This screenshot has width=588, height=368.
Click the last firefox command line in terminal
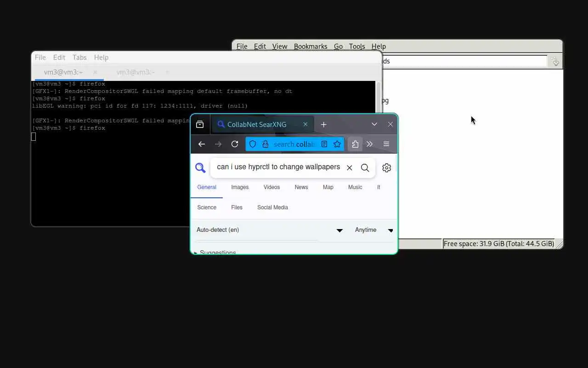coord(68,128)
